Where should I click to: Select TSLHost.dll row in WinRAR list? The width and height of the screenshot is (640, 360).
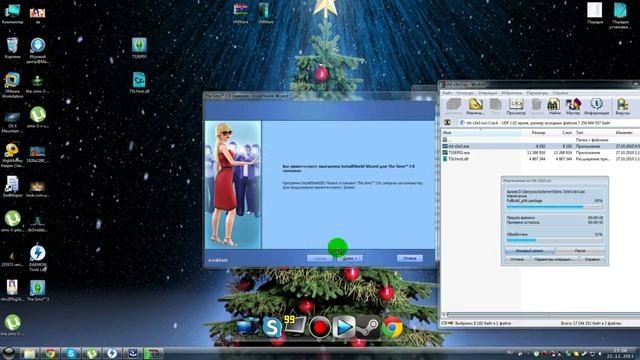pos(541,159)
